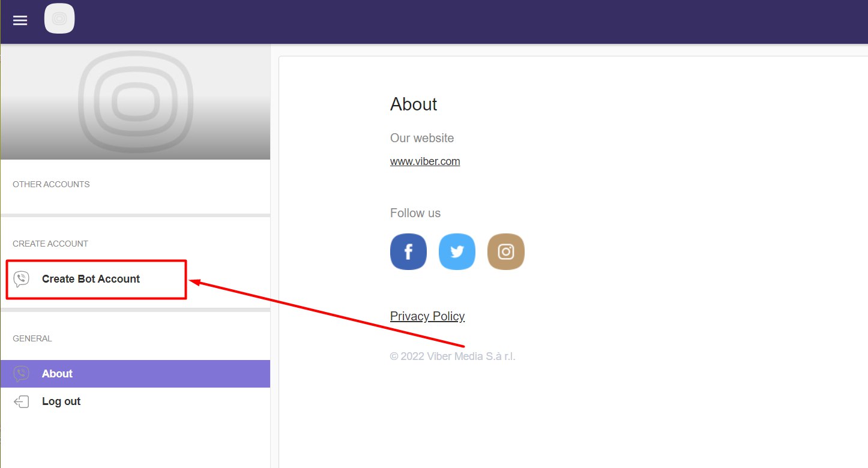This screenshot has width=868, height=468.
Task: Click the Viber logo in the top bar
Action: pos(59,19)
